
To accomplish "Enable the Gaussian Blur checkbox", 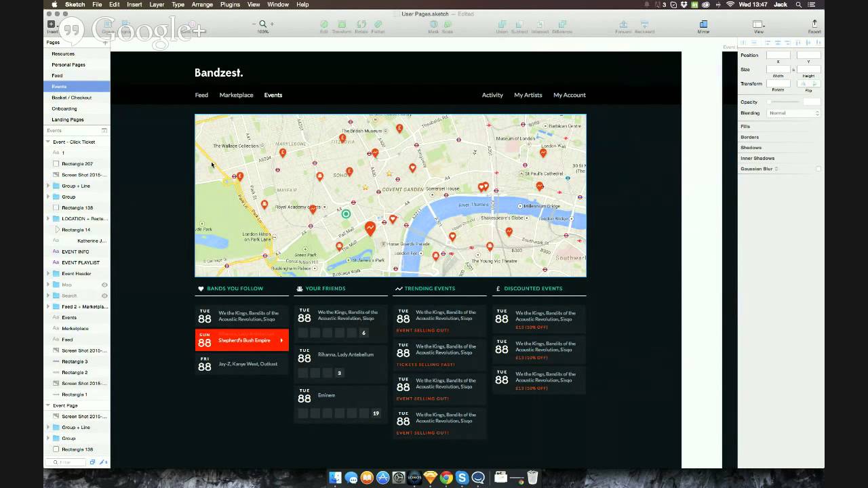I will 818,169.
